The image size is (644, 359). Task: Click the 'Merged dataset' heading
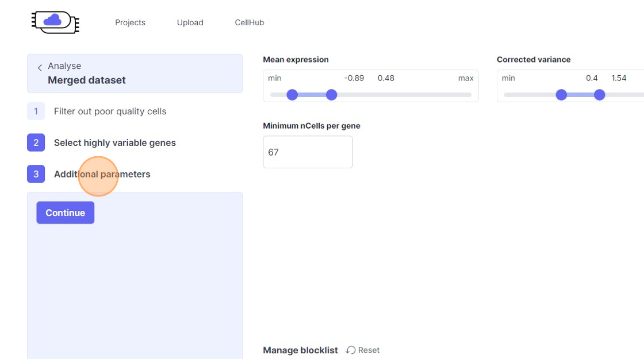point(87,80)
